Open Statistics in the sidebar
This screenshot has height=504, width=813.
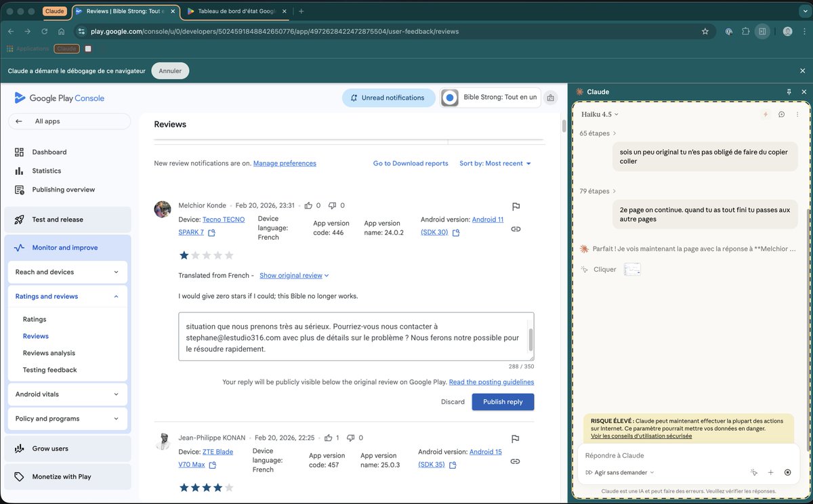click(x=46, y=171)
